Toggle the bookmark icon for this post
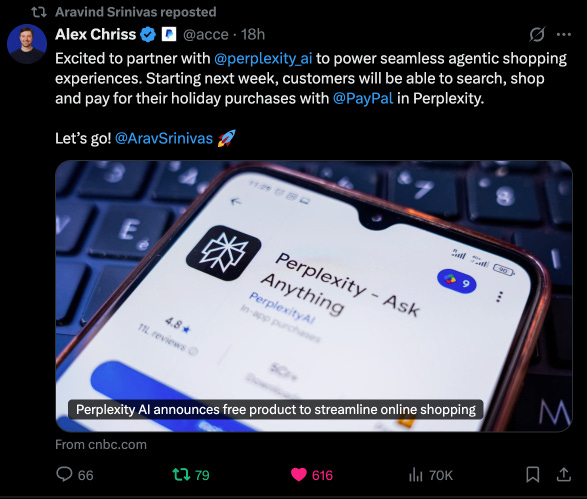The height and width of the screenshot is (499, 587). point(533,474)
